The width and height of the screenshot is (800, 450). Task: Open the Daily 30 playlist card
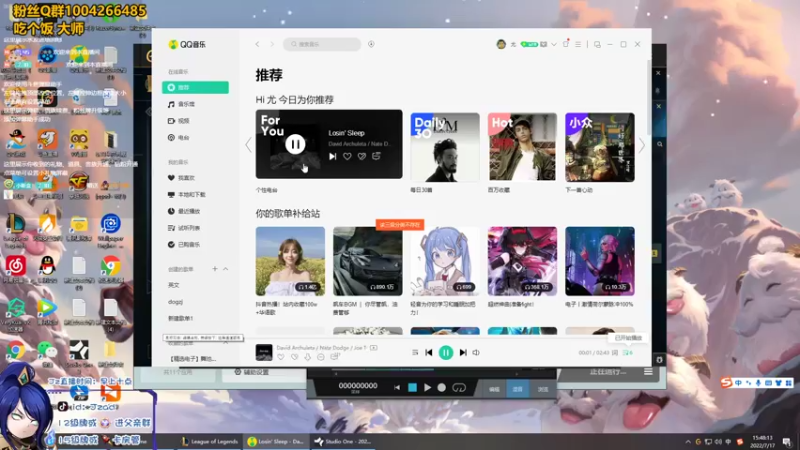445,147
